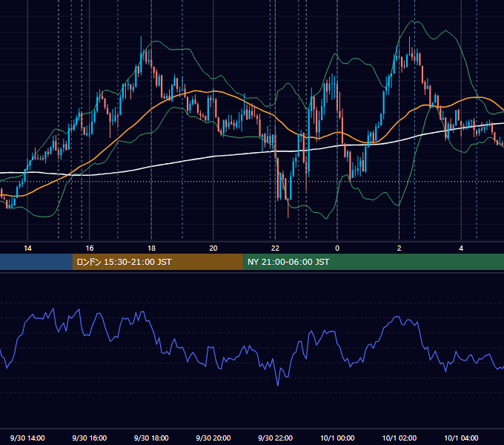The image size is (504, 445).
Task: Click the 10/1 04:00 date label
Action: (461, 438)
